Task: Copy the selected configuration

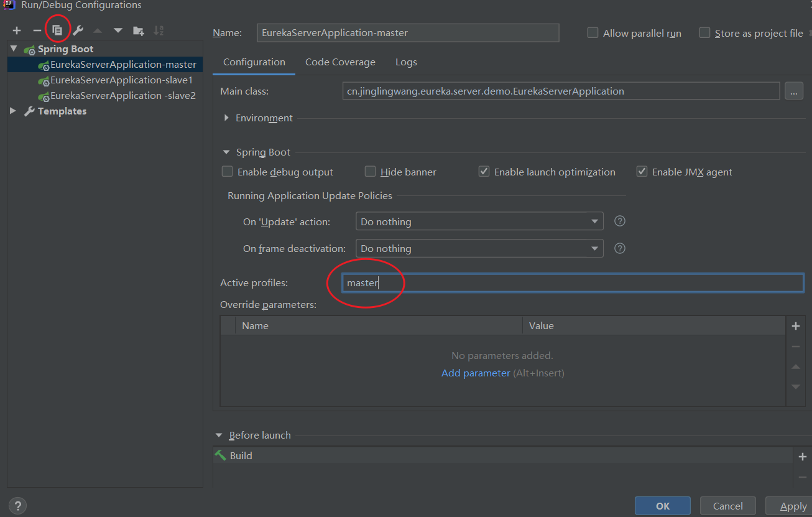Action: click(x=57, y=30)
